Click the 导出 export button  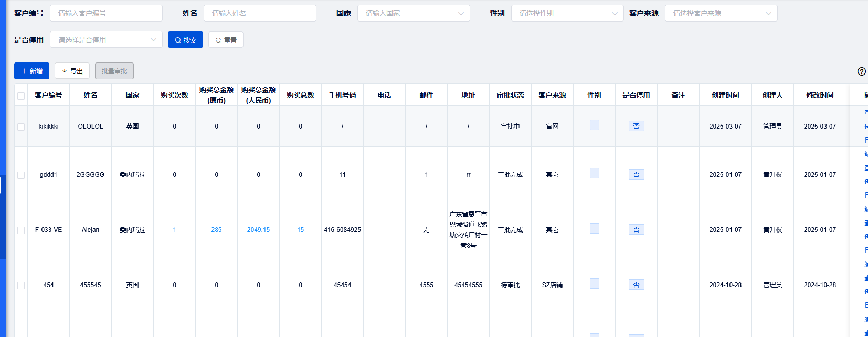tap(72, 71)
